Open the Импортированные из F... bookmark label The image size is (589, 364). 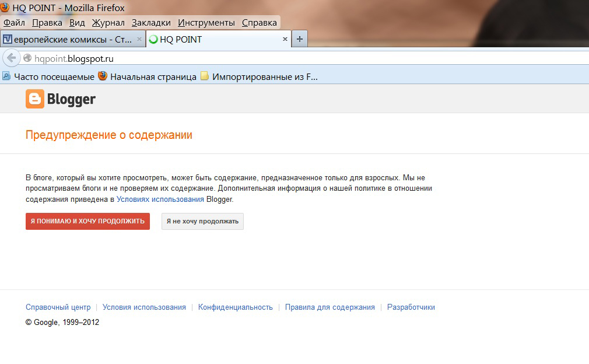click(x=265, y=76)
